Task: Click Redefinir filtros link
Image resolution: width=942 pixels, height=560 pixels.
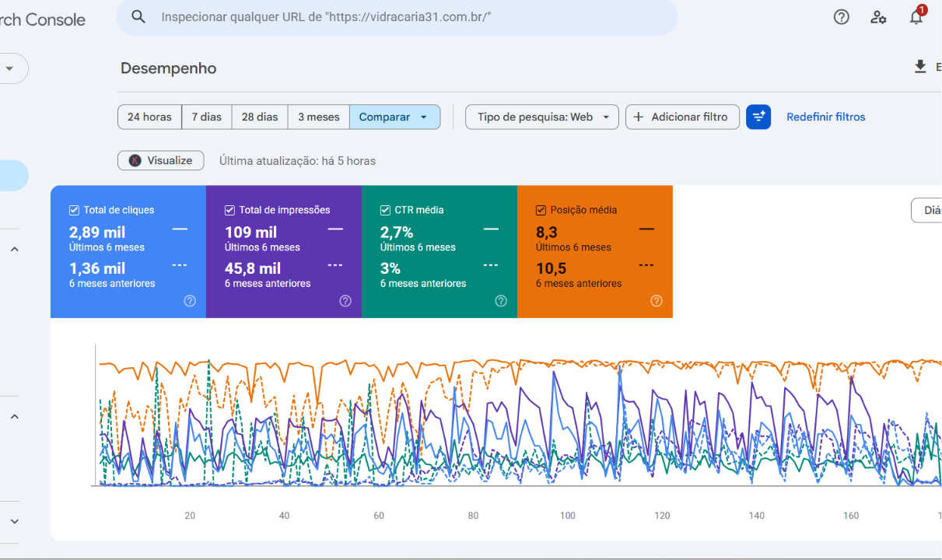Action: 825,117
